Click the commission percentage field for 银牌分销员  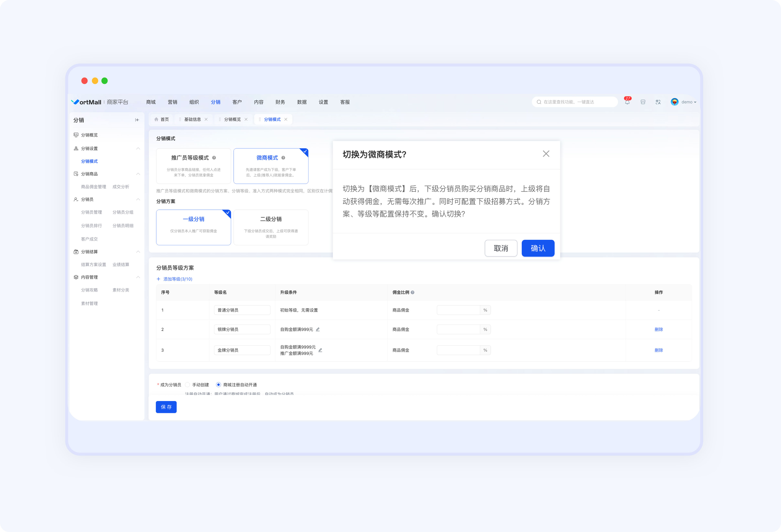tap(458, 329)
